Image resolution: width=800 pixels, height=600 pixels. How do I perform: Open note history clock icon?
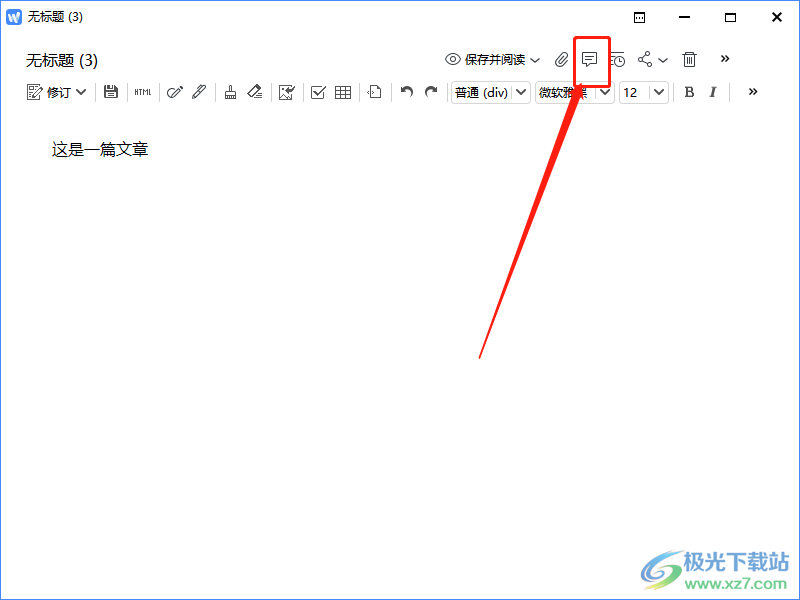[x=617, y=60]
